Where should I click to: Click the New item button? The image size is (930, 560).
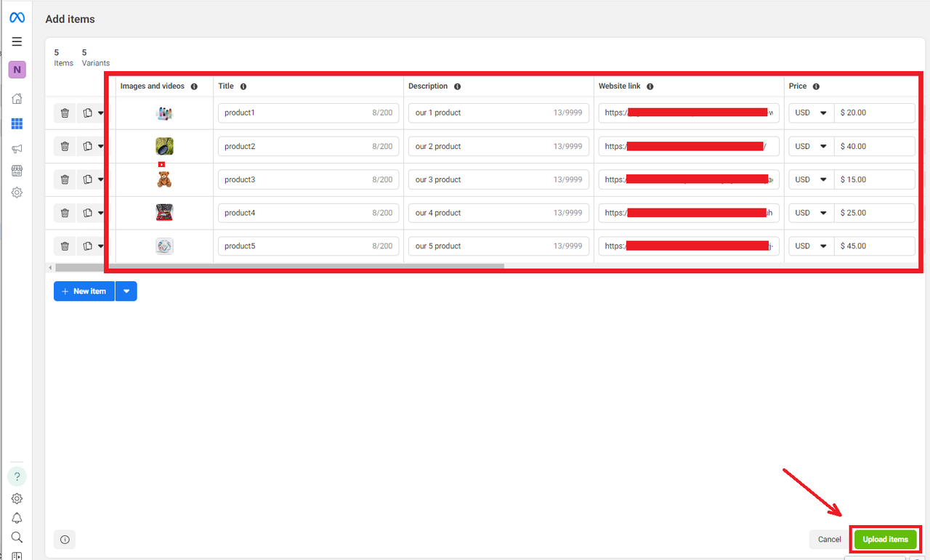point(84,291)
